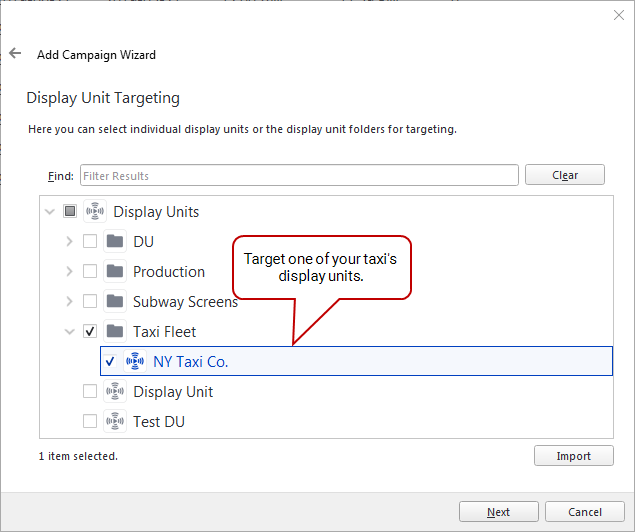Enable the Test DU checkbox
This screenshot has height=532, width=635.
[x=90, y=421]
